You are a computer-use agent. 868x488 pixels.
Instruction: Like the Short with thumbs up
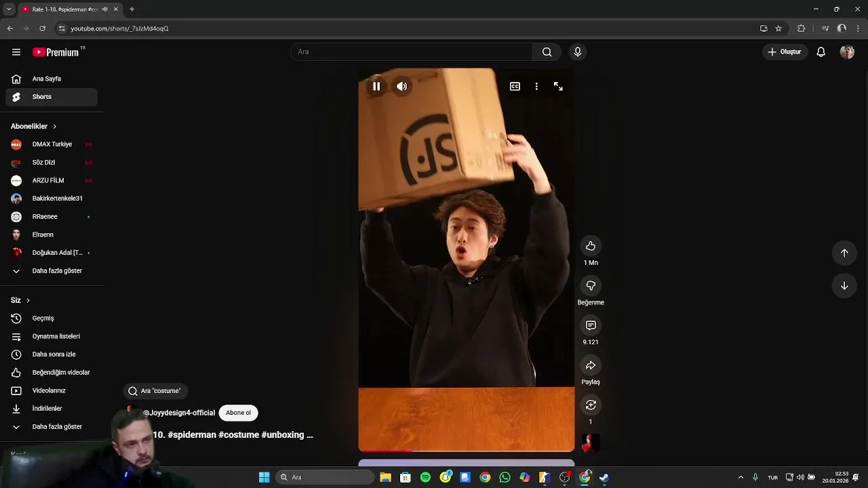click(591, 246)
